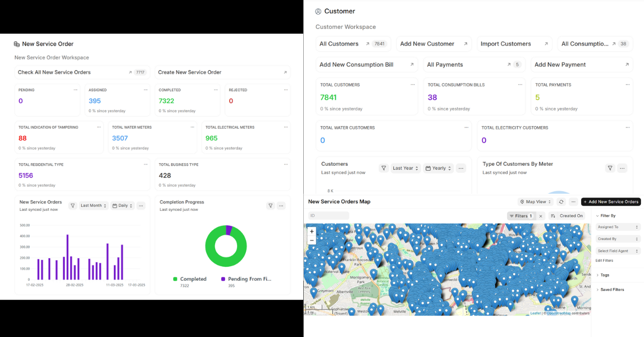The height and width of the screenshot is (337, 644).
Task: Clear the active filter with the X
Action: (x=540, y=216)
